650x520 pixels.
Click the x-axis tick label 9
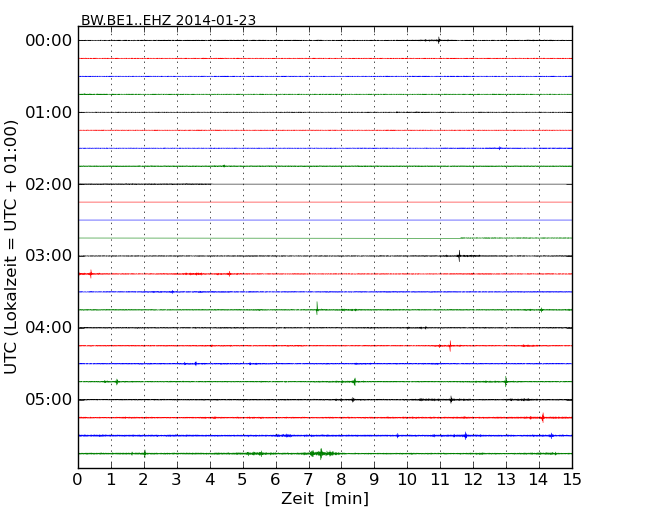pos(374,479)
